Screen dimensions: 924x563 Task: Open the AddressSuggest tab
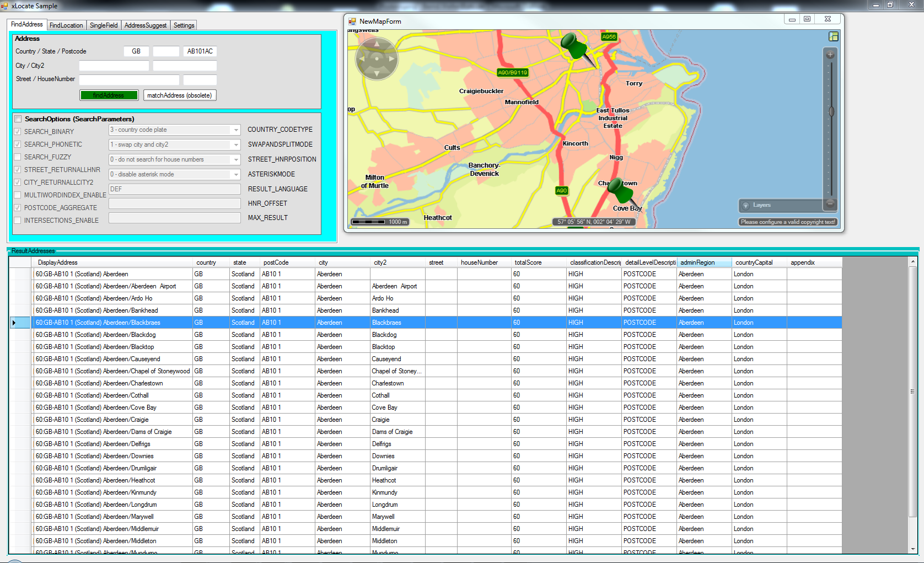tap(145, 25)
